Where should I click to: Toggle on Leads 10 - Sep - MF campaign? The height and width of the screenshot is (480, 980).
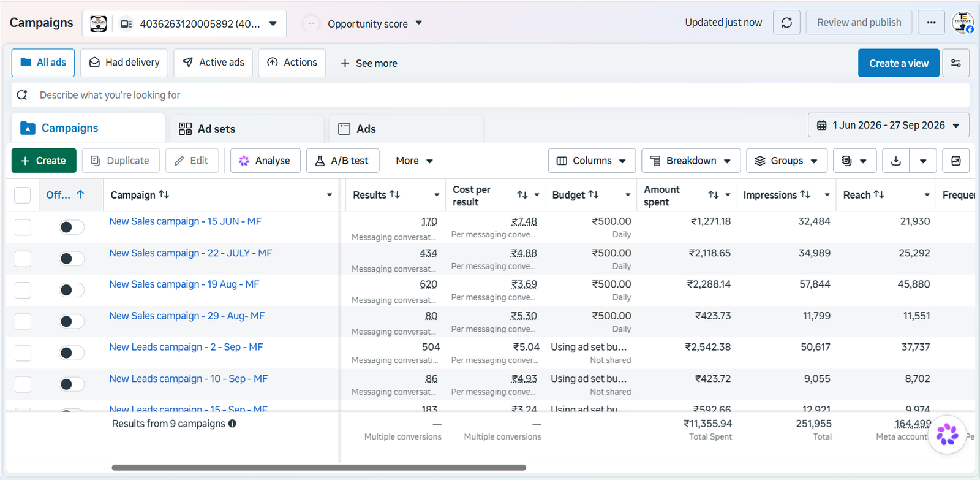pos(72,384)
